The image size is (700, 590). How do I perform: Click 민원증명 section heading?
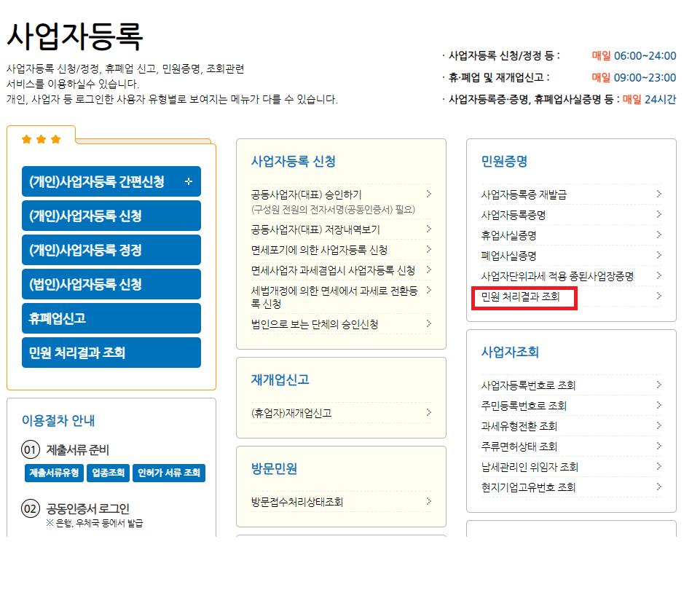(504, 161)
